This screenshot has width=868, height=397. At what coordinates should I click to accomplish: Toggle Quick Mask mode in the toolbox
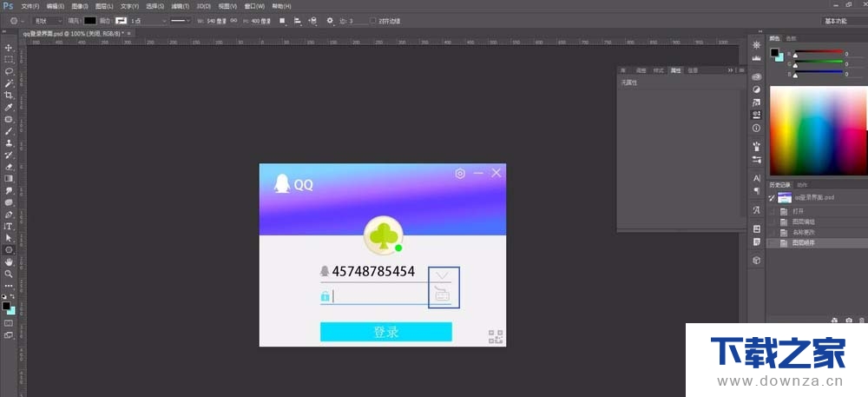[9, 323]
